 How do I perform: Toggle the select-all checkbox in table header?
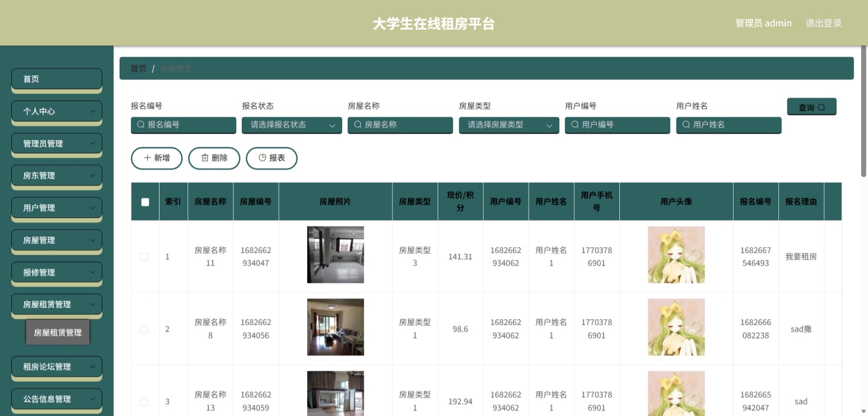[145, 202]
